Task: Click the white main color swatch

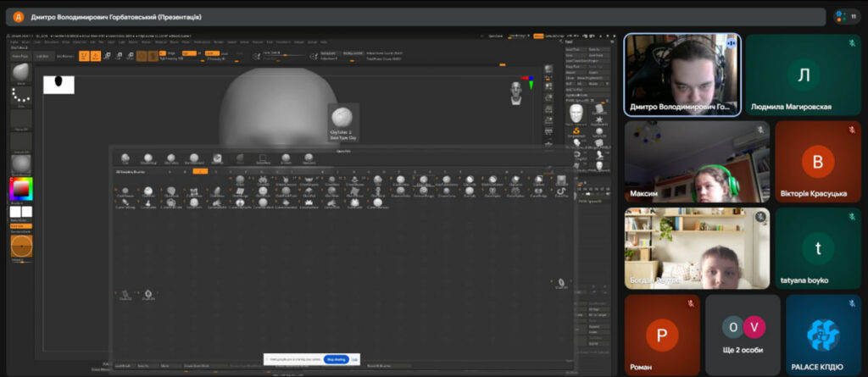Action: pyautogui.click(x=15, y=211)
